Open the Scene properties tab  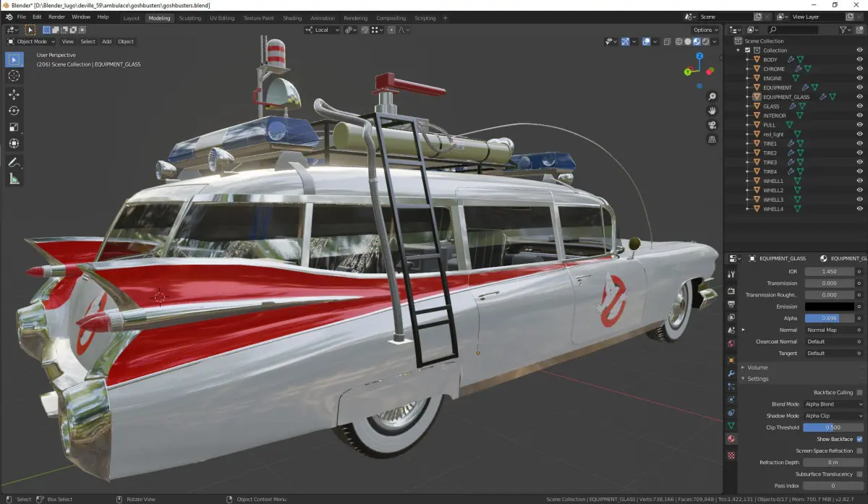(731, 330)
